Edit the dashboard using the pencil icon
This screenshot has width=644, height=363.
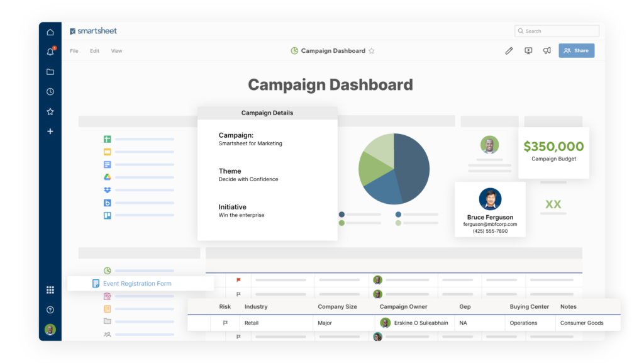509,50
